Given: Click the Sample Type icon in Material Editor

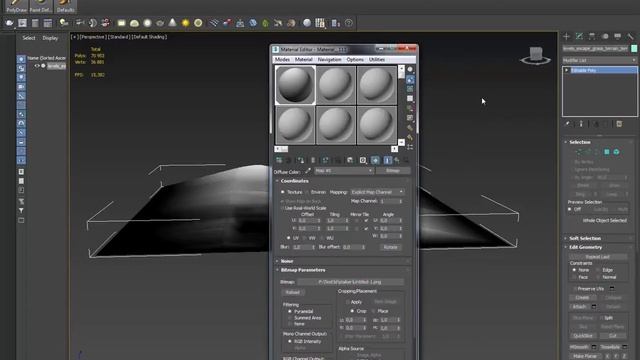Looking at the screenshot, I should (410, 69).
